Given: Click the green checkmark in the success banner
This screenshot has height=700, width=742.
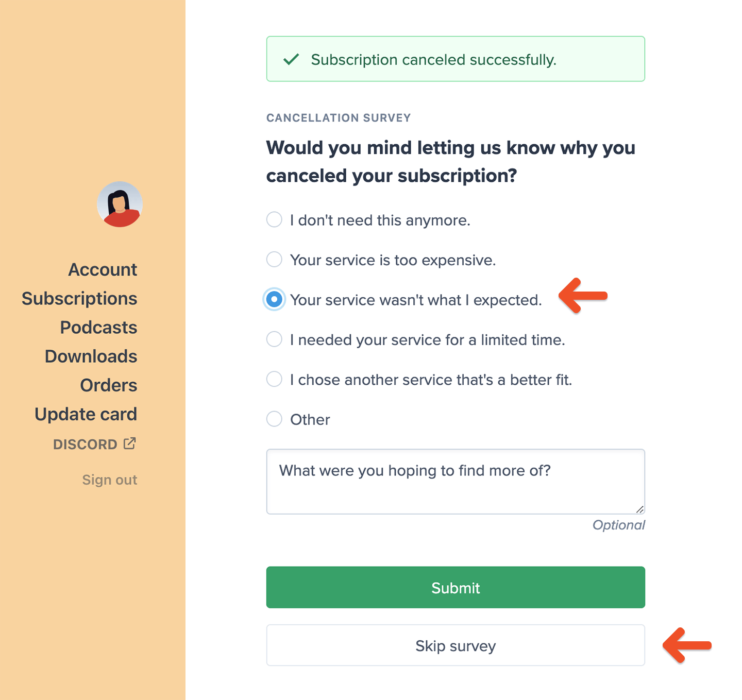Looking at the screenshot, I should (291, 59).
